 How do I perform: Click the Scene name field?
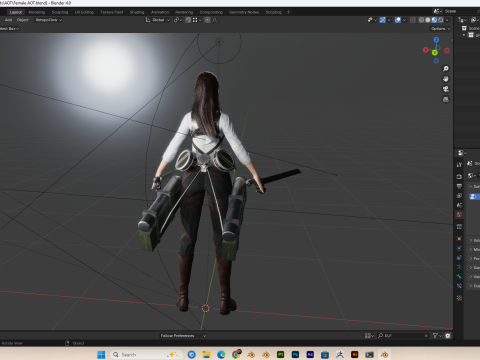point(461,11)
